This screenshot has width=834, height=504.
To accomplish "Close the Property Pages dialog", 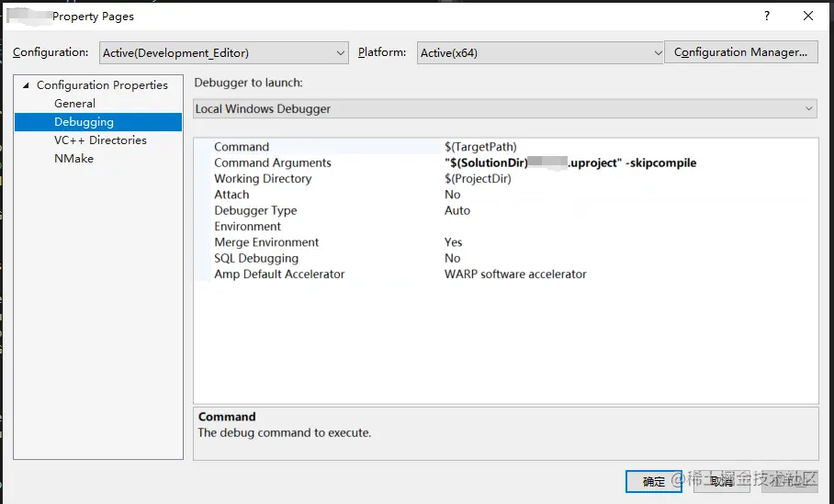I will tap(808, 16).
